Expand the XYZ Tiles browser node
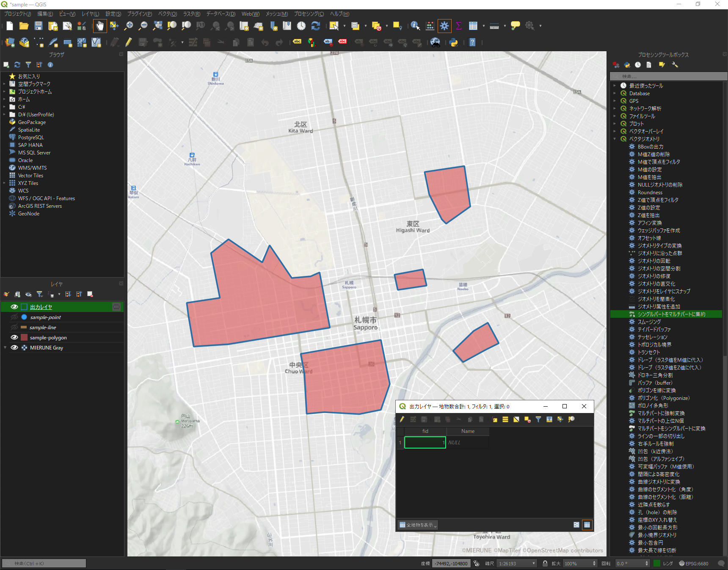Viewport: 728px width, 570px height. pos(4,183)
